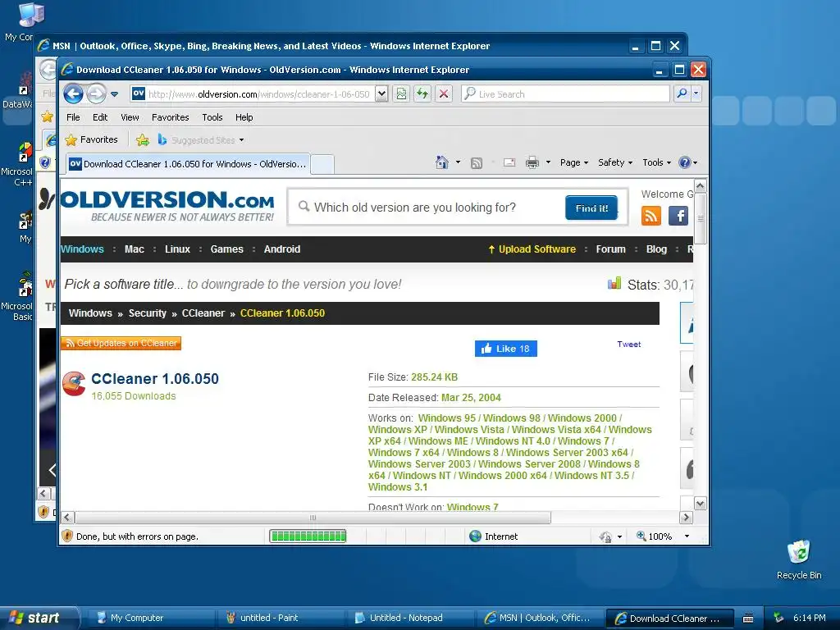Click the Facebook icon on the page
The image size is (840, 630).
678,216
